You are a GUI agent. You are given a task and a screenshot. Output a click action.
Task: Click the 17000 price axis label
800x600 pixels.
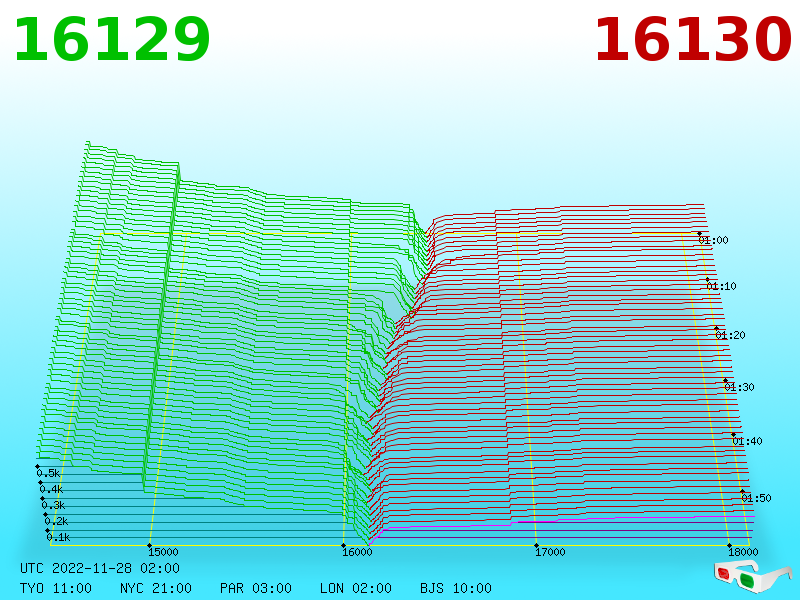tap(550, 552)
